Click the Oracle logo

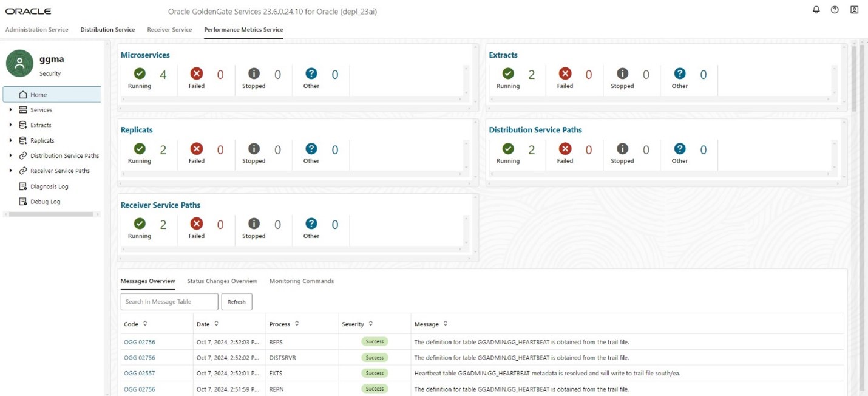pyautogui.click(x=28, y=11)
